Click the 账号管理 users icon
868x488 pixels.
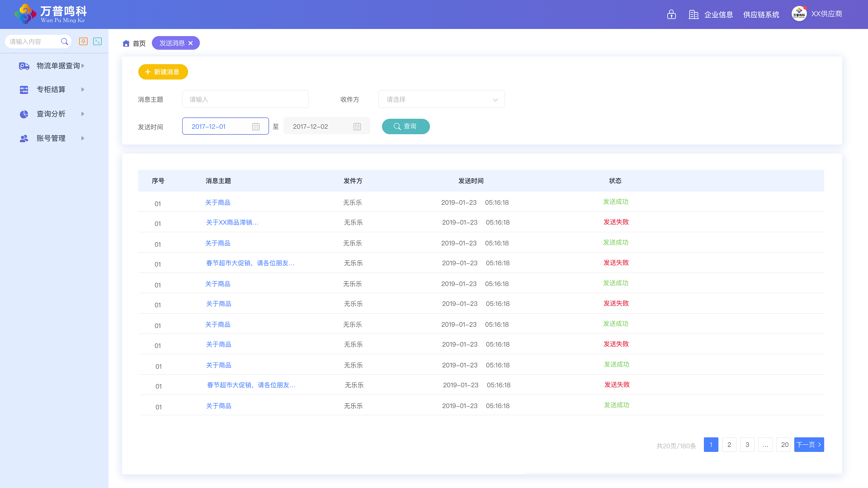click(24, 138)
